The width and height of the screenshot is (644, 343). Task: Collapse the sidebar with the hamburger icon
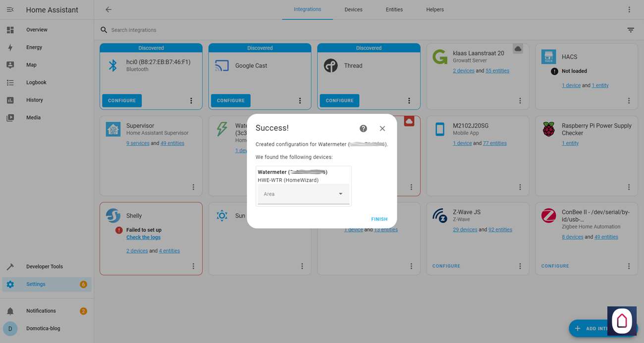click(x=10, y=9)
